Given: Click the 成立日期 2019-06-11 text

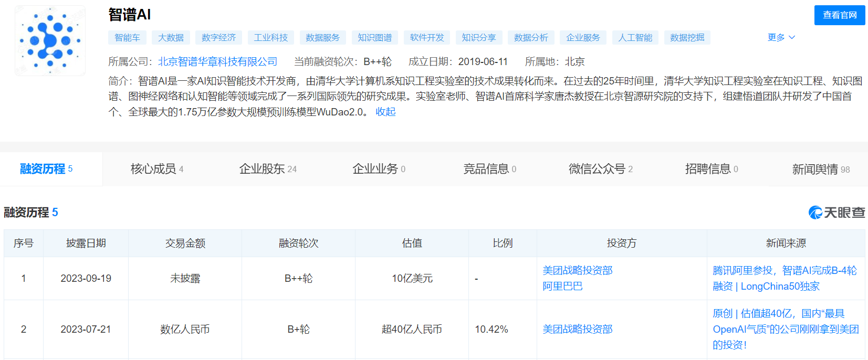Looking at the screenshot, I should coord(458,61).
